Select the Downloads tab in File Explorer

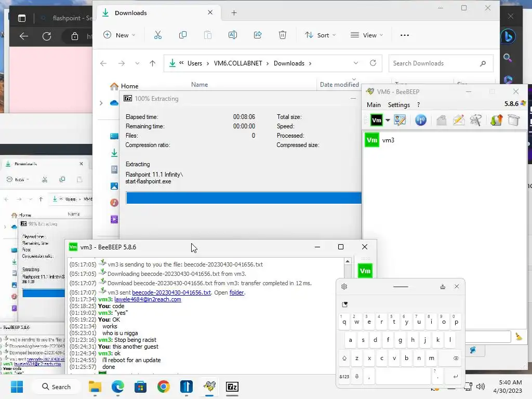pos(158,13)
